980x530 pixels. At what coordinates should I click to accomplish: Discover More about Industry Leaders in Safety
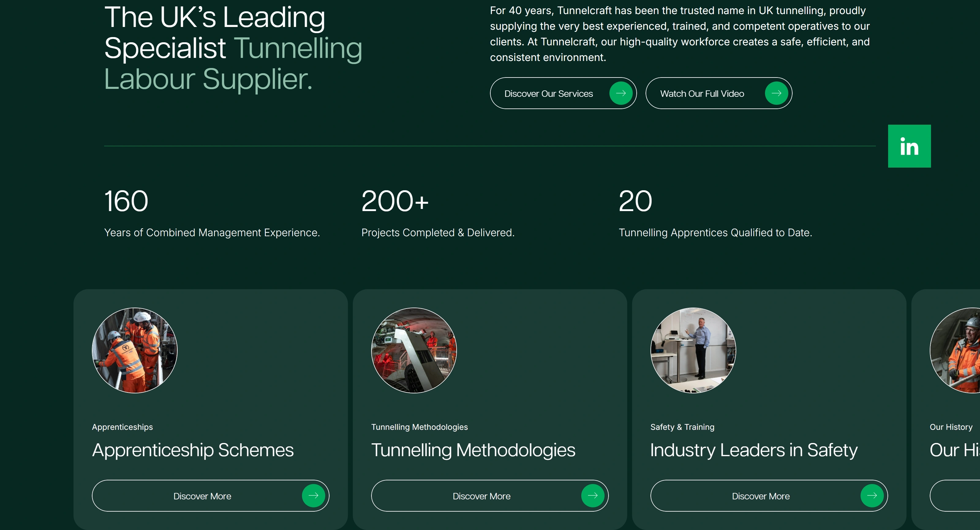[x=769, y=495]
